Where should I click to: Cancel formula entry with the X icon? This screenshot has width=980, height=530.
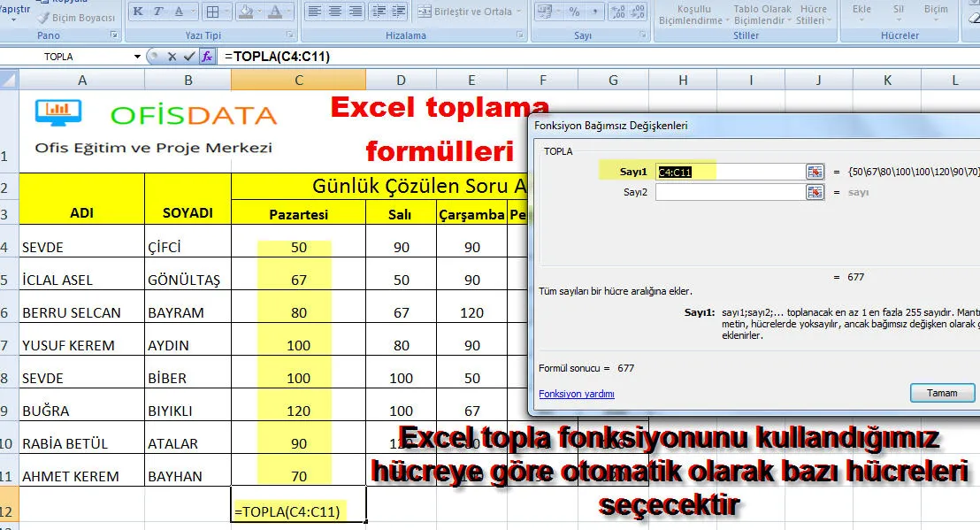(x=171, y=57)
